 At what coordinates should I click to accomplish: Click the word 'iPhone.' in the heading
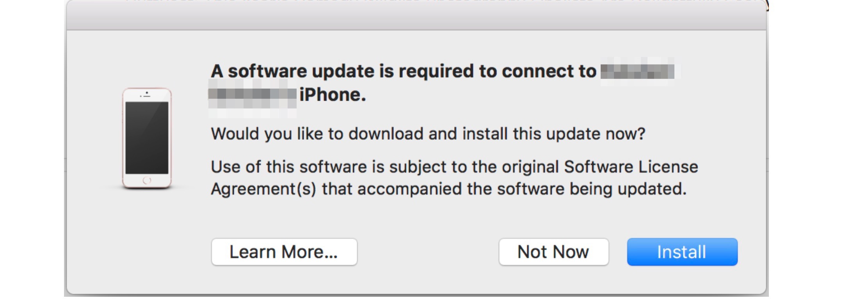(x=333, y=95)
